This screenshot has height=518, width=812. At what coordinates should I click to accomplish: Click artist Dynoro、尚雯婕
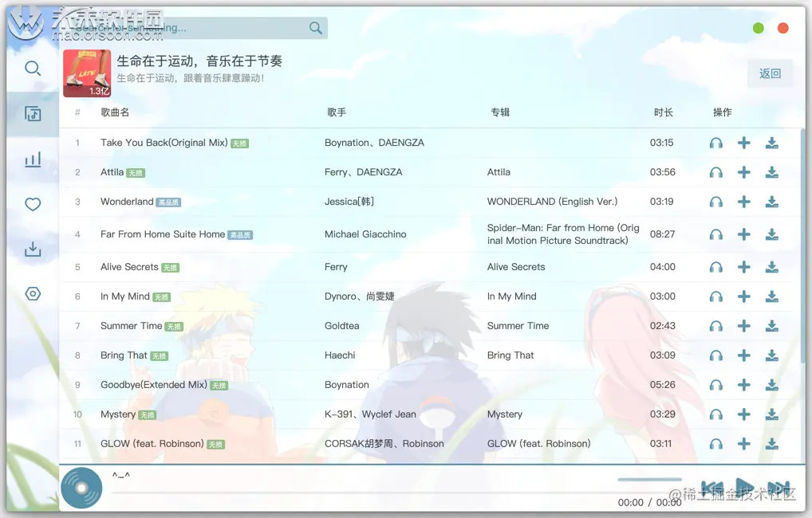coord(360,296)
